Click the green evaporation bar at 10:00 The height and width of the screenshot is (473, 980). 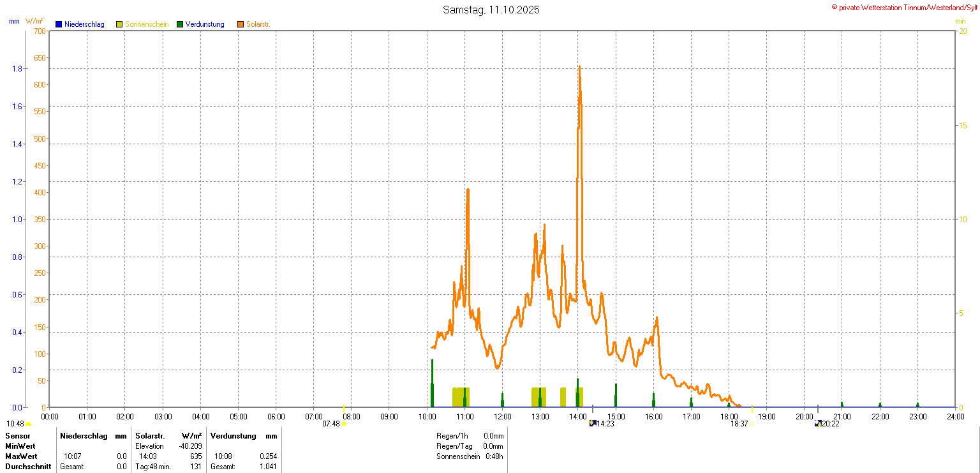point(432,384)
